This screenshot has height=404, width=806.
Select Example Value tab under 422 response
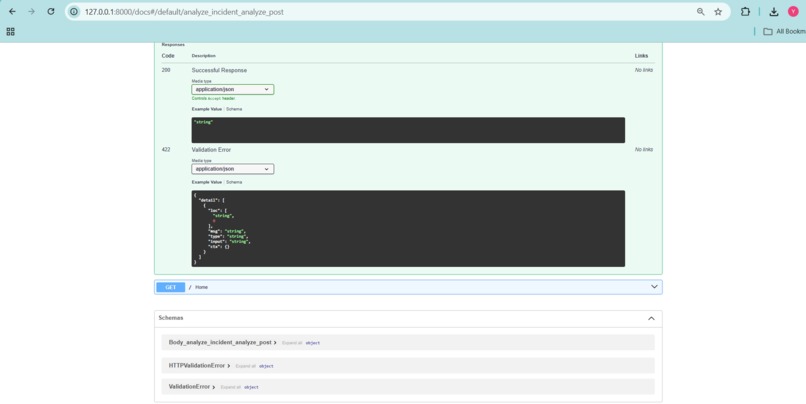tap(207, 182)
